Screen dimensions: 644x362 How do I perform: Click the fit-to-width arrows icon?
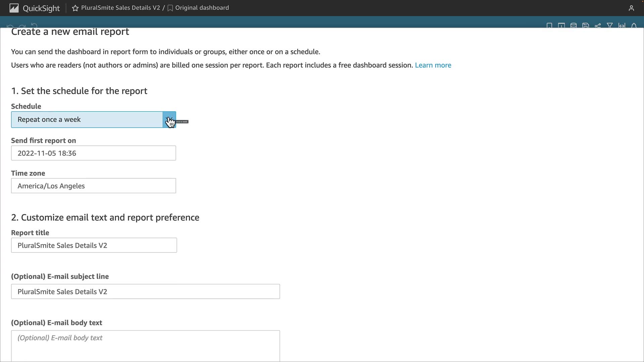[x=622, y=25]
